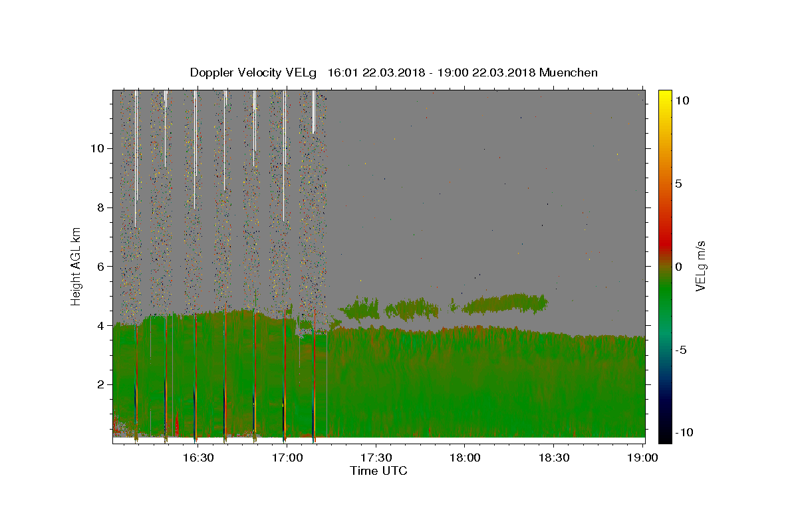Click the 19:00 time tick label

(x=642, y=458)
